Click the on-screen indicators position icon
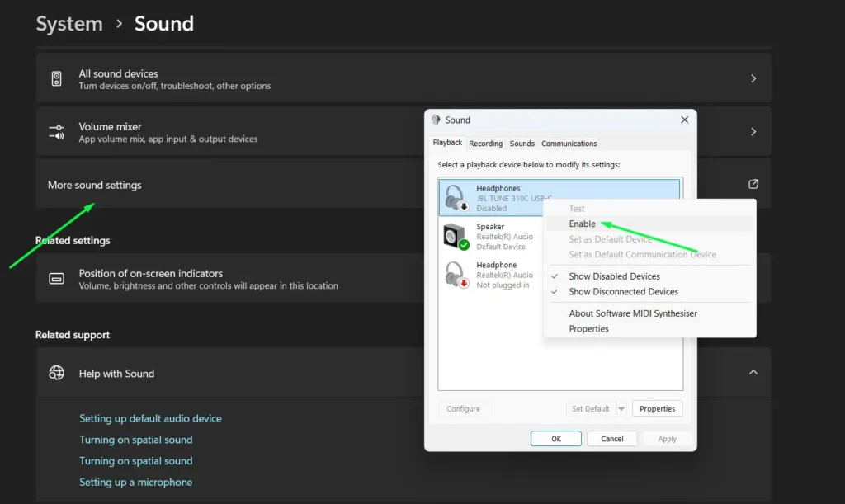This screenshot has width=845, height=504. pyautogui.click(x=56, y=277)
